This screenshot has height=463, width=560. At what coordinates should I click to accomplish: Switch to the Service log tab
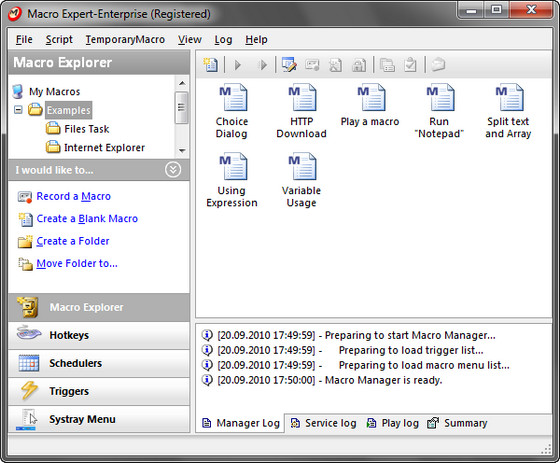click(323, 423)
